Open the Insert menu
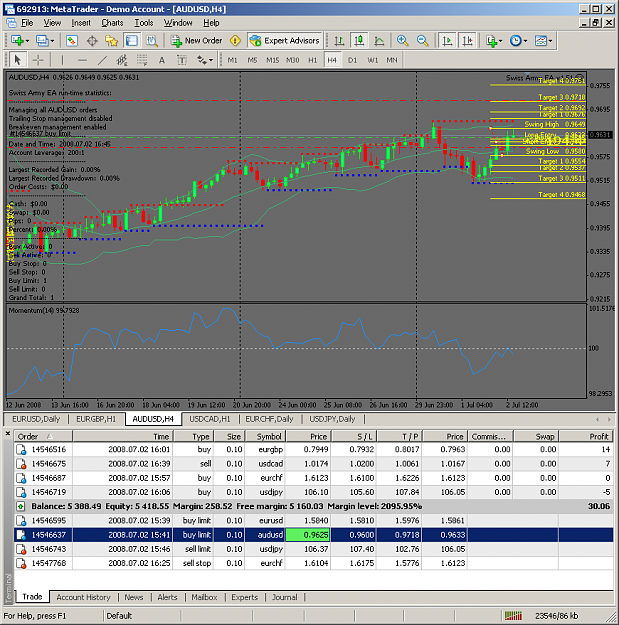This screenshot has width=619, height=625. pos(81,23)
